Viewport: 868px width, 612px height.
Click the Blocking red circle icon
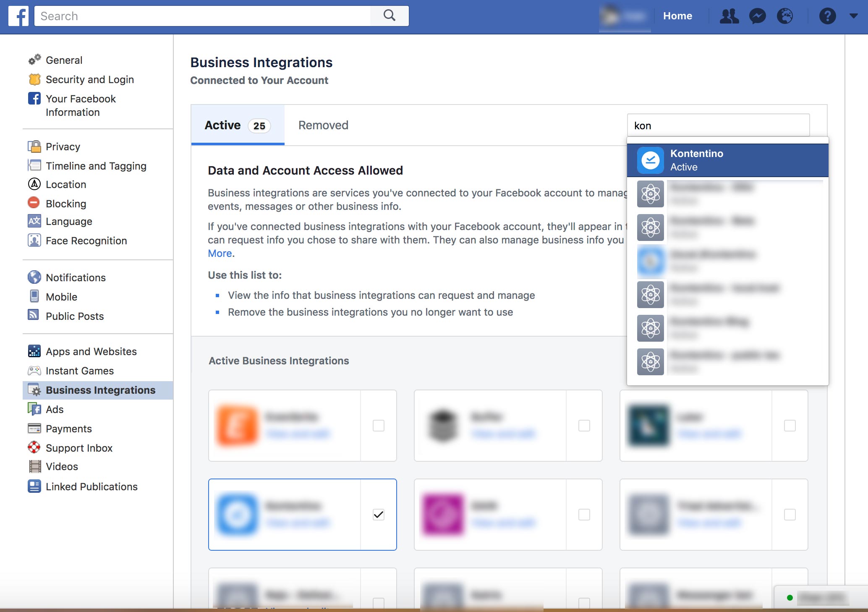(x=34, y=203)
